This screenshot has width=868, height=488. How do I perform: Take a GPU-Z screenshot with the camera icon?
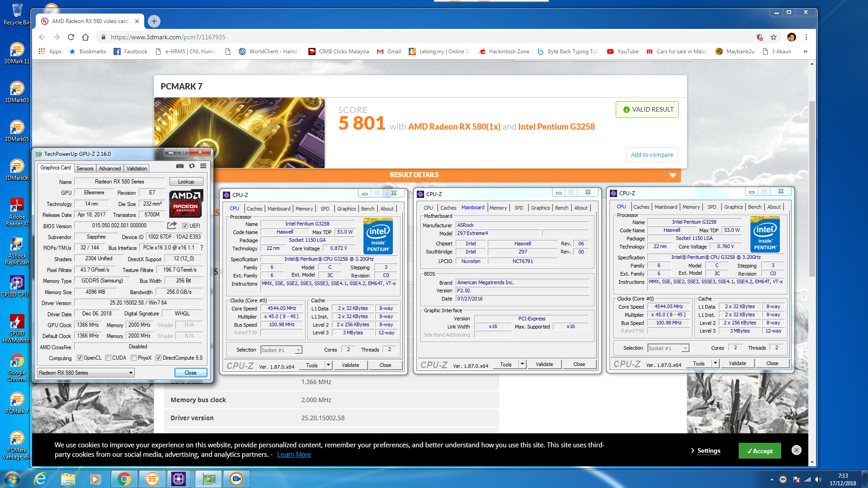click(x=180, y=166)
